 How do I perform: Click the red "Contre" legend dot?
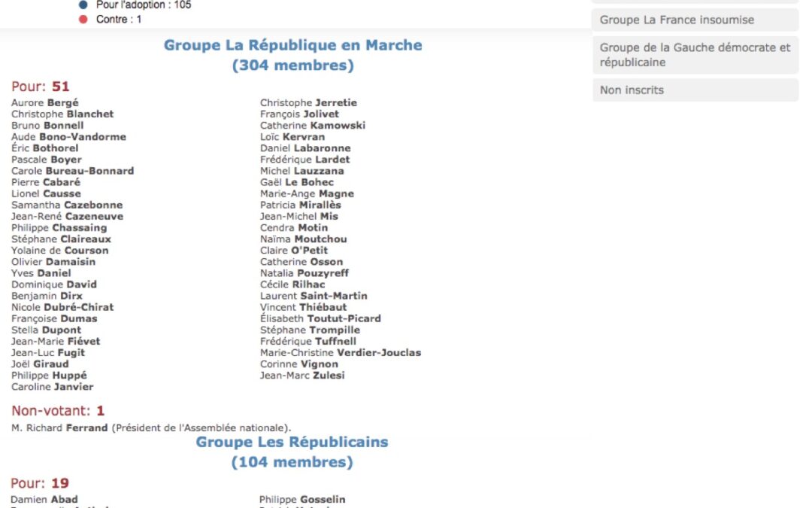coord(83,20)
